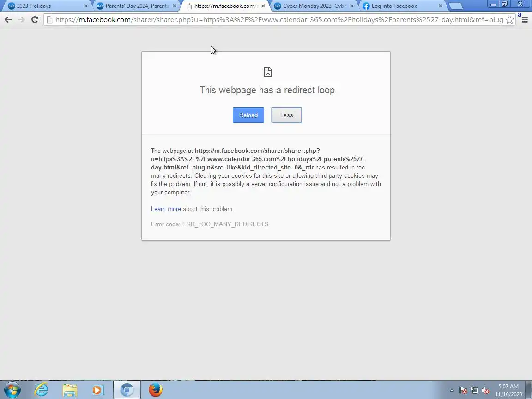The width and height of the screenshot is (532, 399).
Task: Click 'This webpage has a redirect loop' heading
Action: tap(267, 90)
